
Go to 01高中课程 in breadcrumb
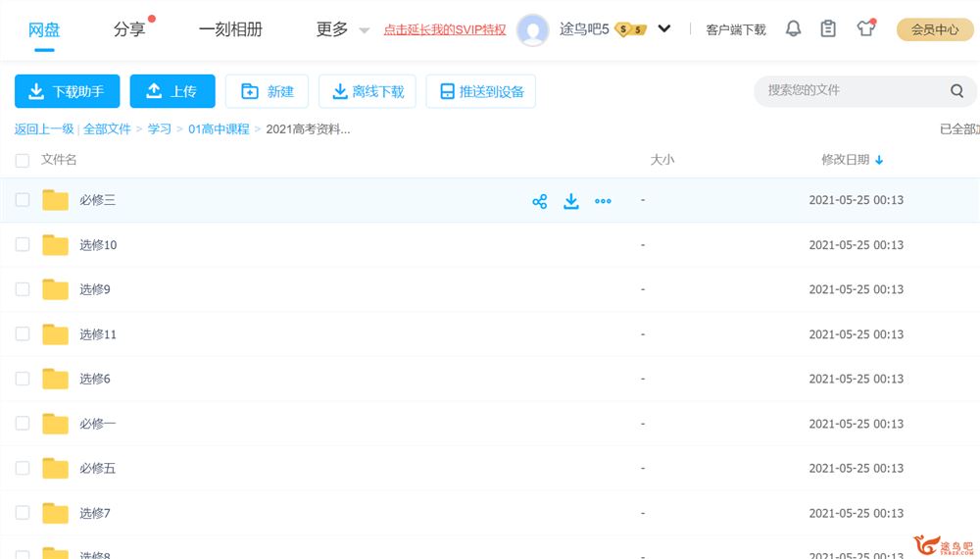(219, 128)
